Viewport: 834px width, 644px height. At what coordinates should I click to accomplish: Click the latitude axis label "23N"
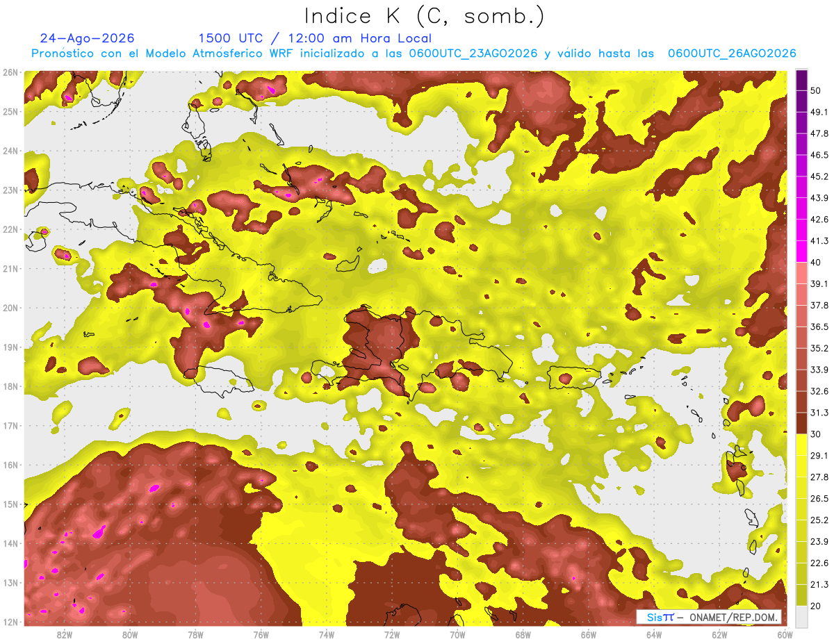(x=10, y=190)
